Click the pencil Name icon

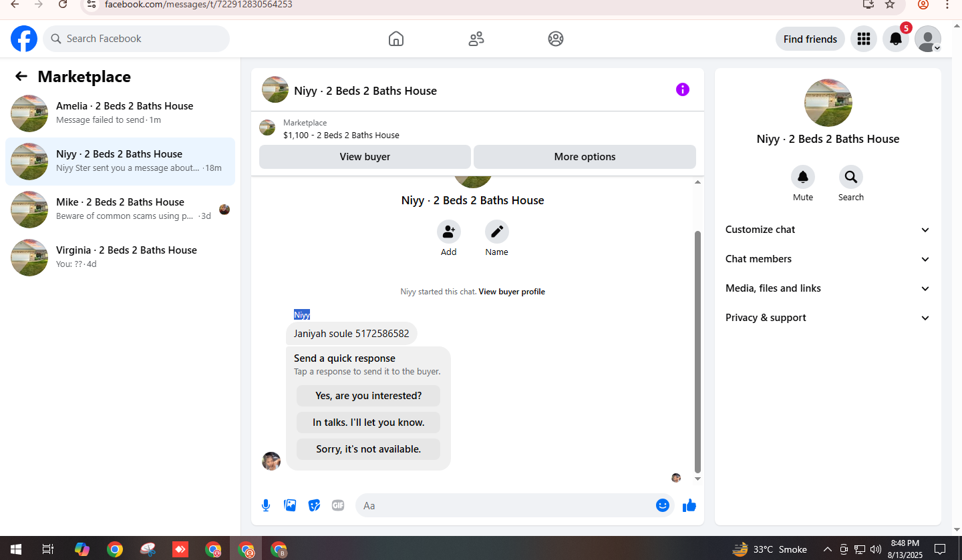tap(497, 232)
